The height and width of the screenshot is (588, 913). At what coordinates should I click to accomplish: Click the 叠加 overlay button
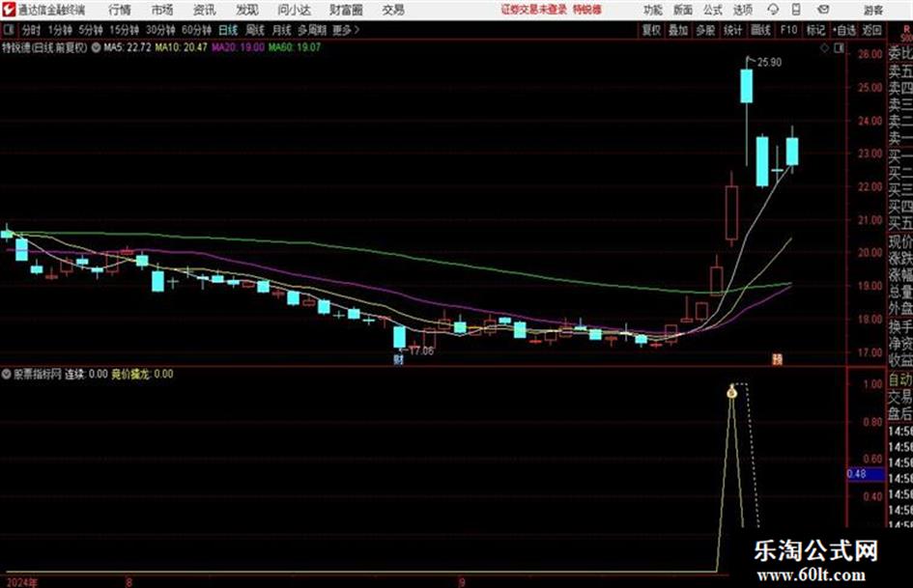[x=678, y=30]
